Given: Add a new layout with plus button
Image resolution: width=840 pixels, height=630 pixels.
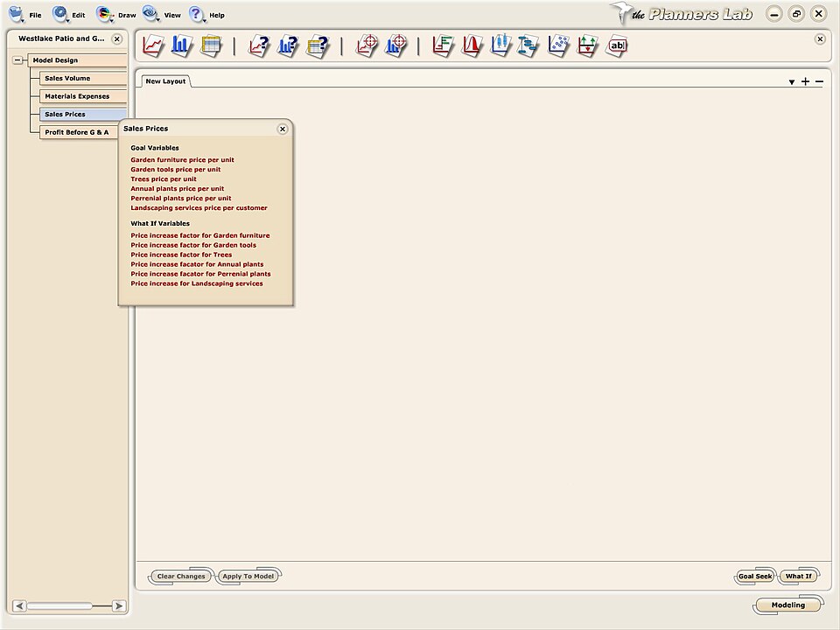Looking at the screenshot, I should click(805, 81).
